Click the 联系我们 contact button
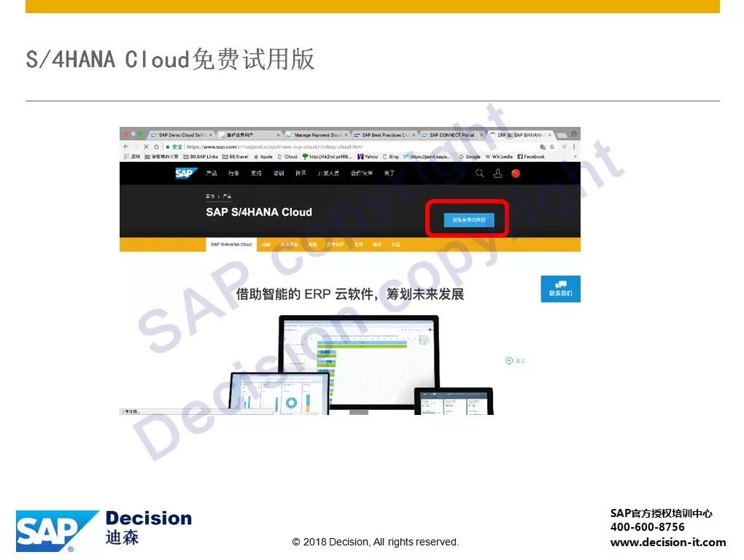Image resolution: width=744 pixels, height=560 pixels. [560, 289]
